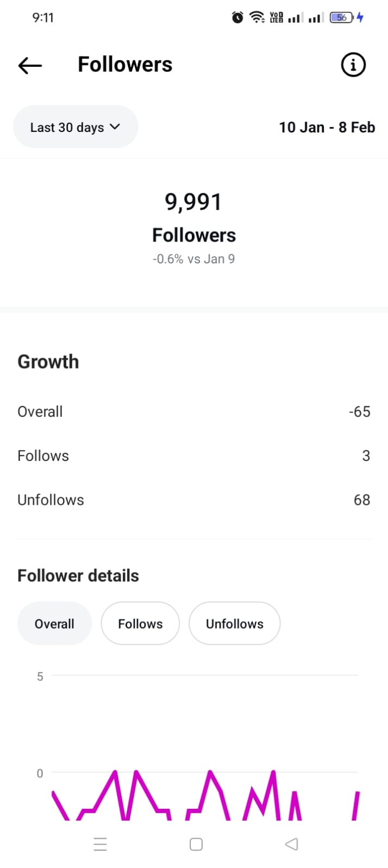Tap the battery indicator icon
388x868 pixels.
pos(342,18)
